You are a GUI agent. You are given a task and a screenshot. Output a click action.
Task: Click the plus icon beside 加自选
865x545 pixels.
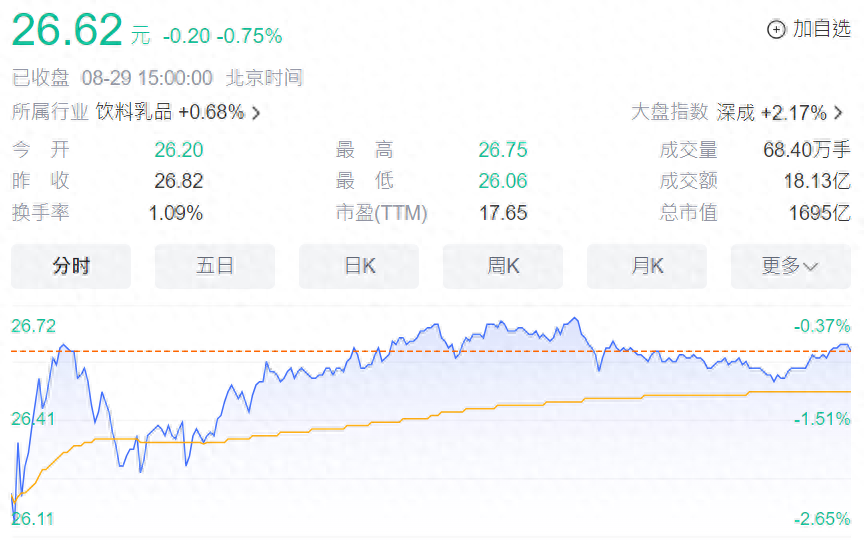(776, 30)
